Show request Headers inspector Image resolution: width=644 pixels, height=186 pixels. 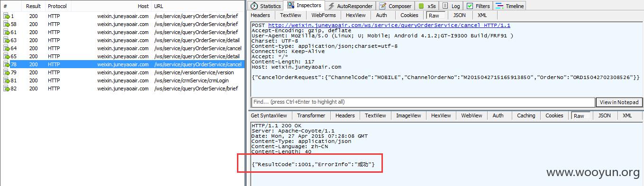(260, 15)
